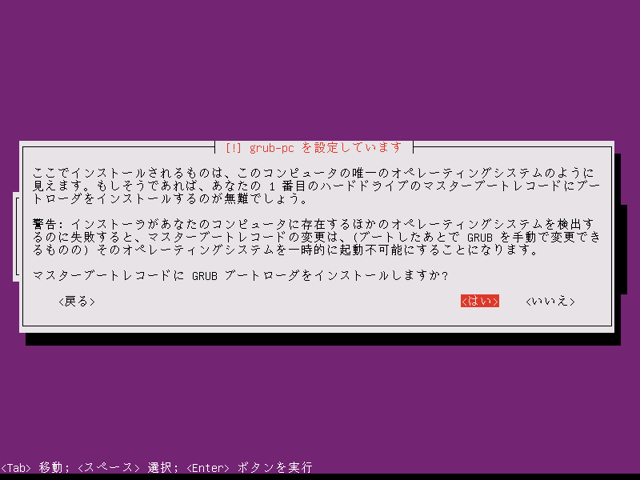Click the question "マスターブートレコードに GRUB ブートローダをインストールしますか?"
Screen dimensions: 640x480
pyautogui.click(x=240, y=276)
